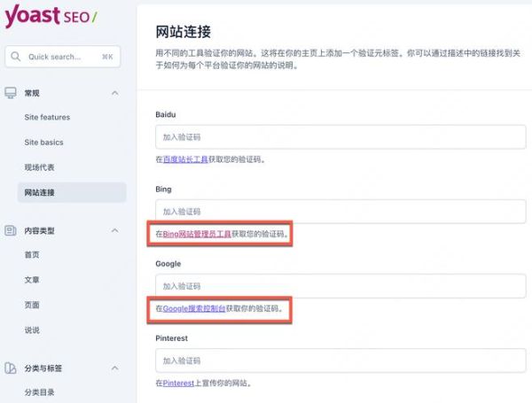Screen dimensions: 532x403
Task: Open 文章 content type settings
Action: (x=32, y=280)
